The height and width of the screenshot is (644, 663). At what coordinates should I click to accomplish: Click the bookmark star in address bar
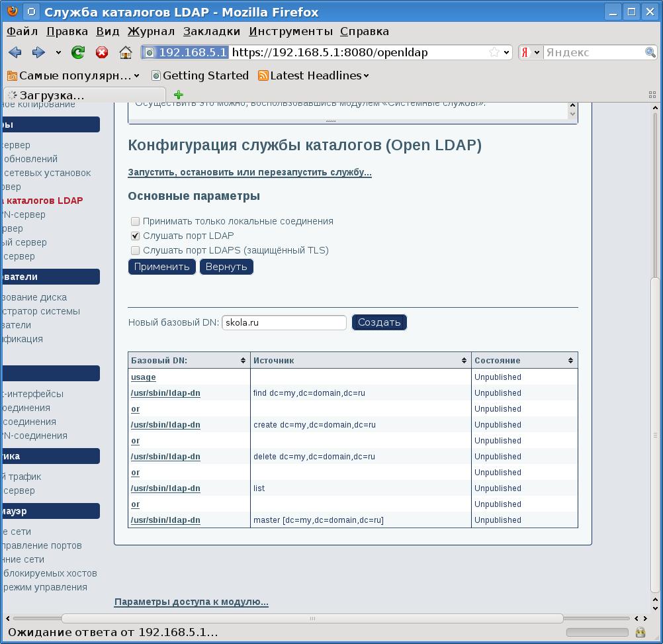(494, 52)
